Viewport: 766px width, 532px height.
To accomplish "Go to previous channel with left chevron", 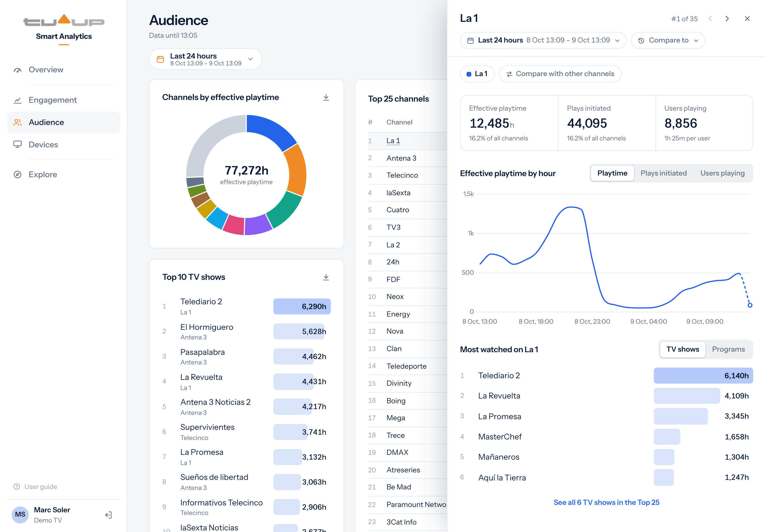I will (x=710, y=19).
